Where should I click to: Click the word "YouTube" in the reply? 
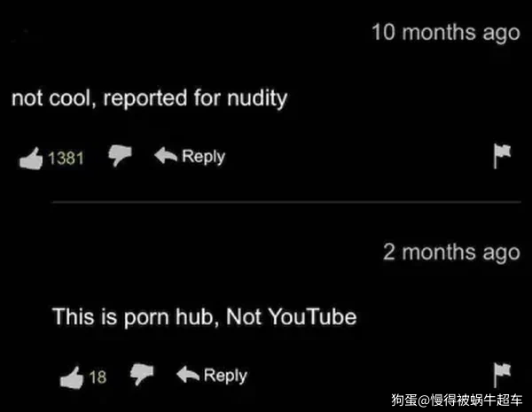pos(312,316)
